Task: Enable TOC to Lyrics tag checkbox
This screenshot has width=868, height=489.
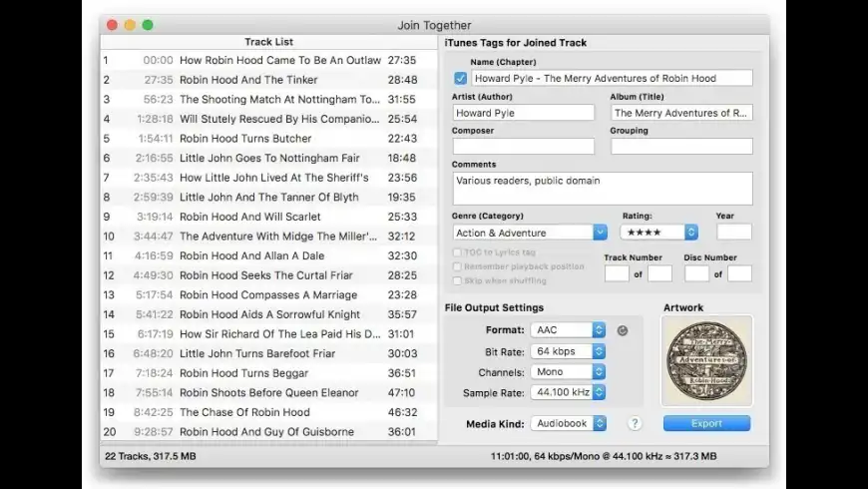Action: [x=457, y=252]
